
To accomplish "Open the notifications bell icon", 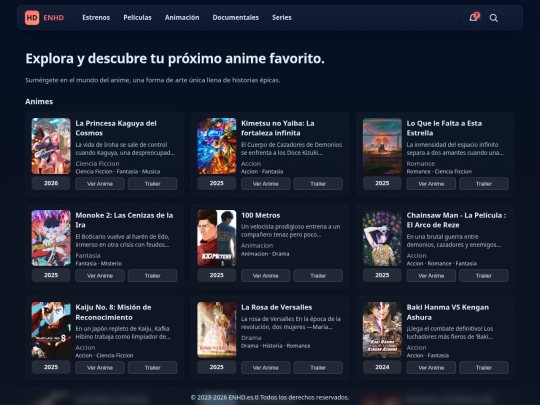I will click(474, 17).
